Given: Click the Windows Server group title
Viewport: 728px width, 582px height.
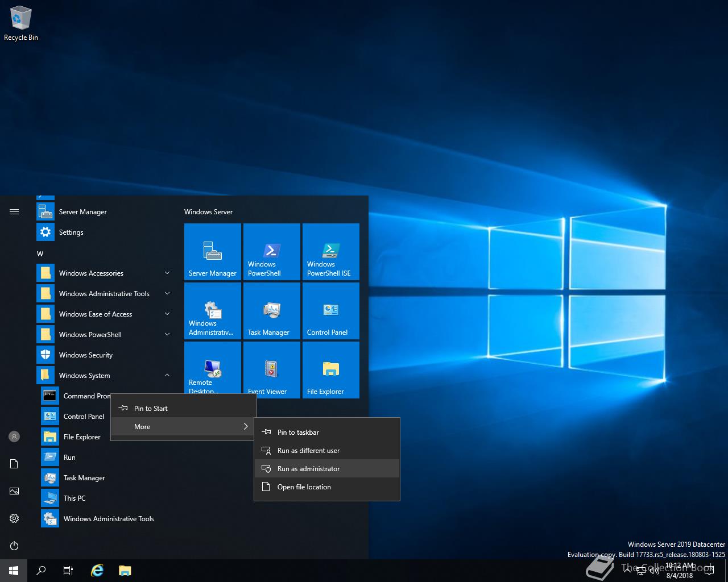Looking at the screenshot, I should 208,211.
